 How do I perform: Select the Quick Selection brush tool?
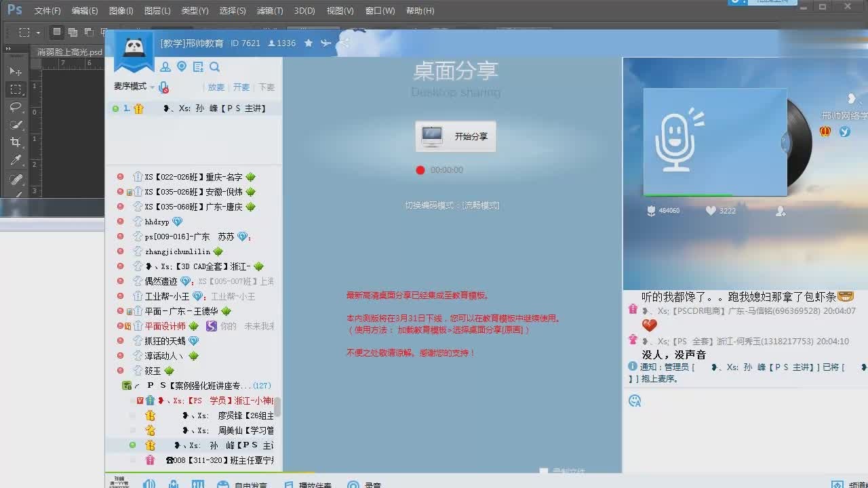[x=15, y=125]
